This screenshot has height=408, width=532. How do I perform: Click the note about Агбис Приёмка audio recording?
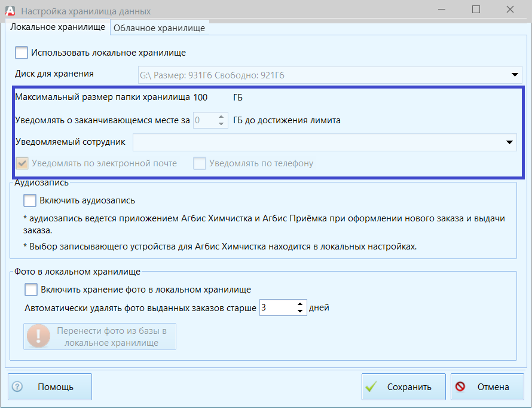264,224
